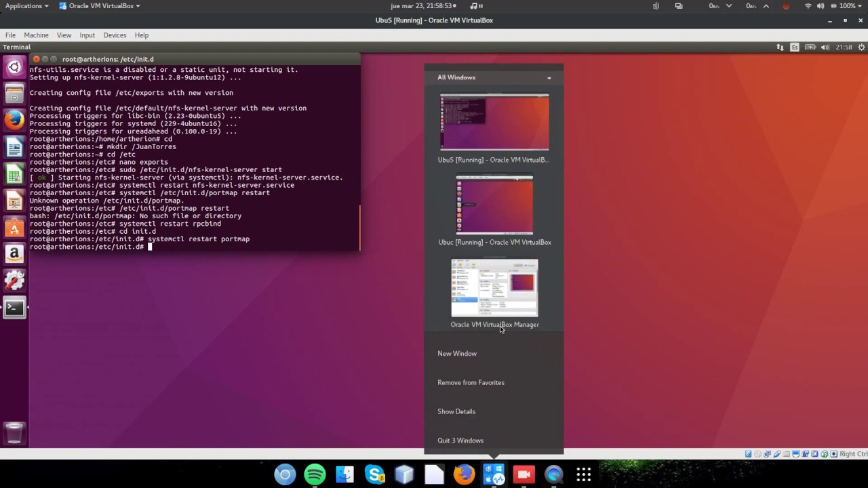Image resolution: width=868 pixels, height=488 pixels.
Task: Open the Trash in the Unity launcher
Action: 14,432
